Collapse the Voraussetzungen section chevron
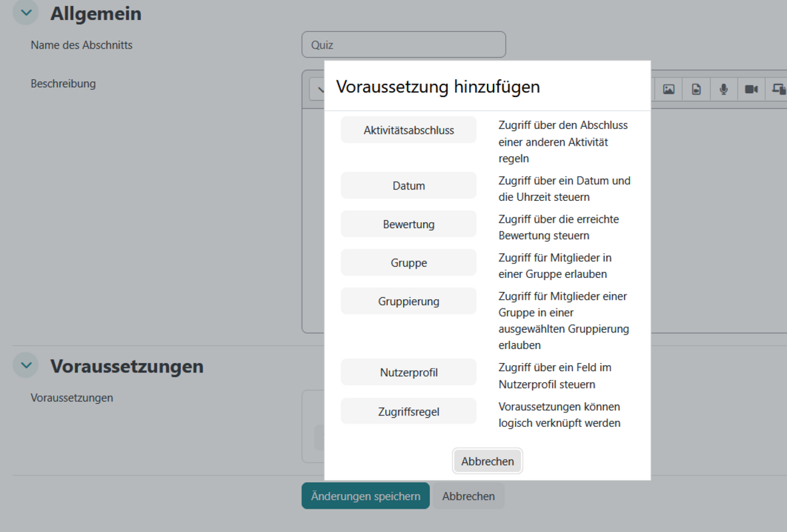Viewport: 787px width, 532px height. [26, 365]
